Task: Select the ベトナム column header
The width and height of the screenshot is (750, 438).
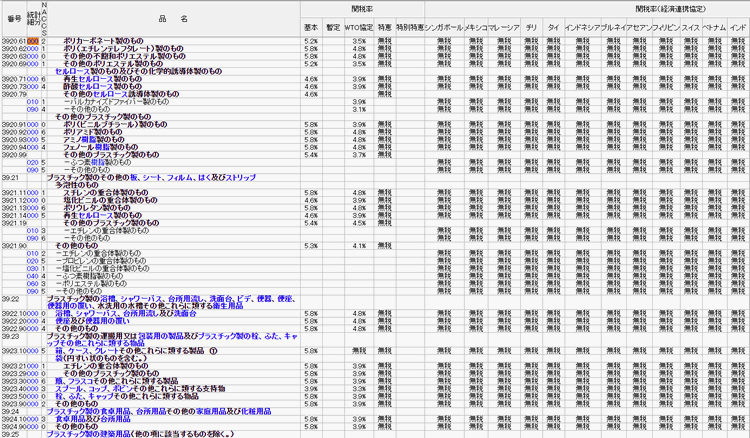Action: (714, 28)
